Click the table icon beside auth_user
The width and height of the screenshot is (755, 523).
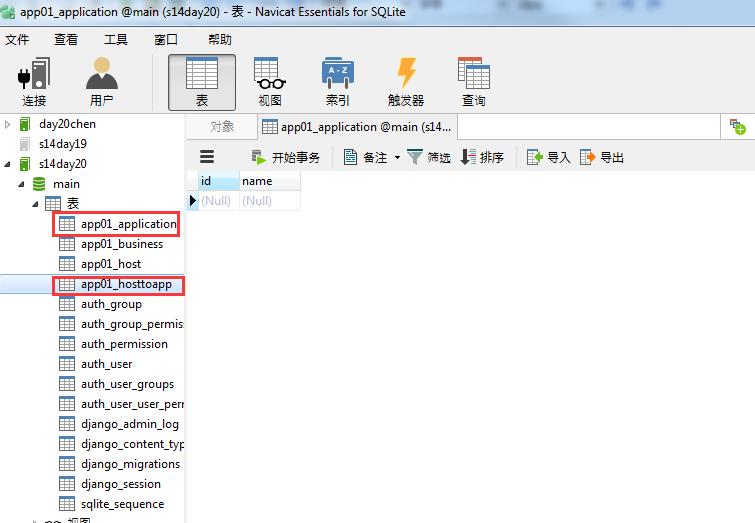(x=67, y=364)
